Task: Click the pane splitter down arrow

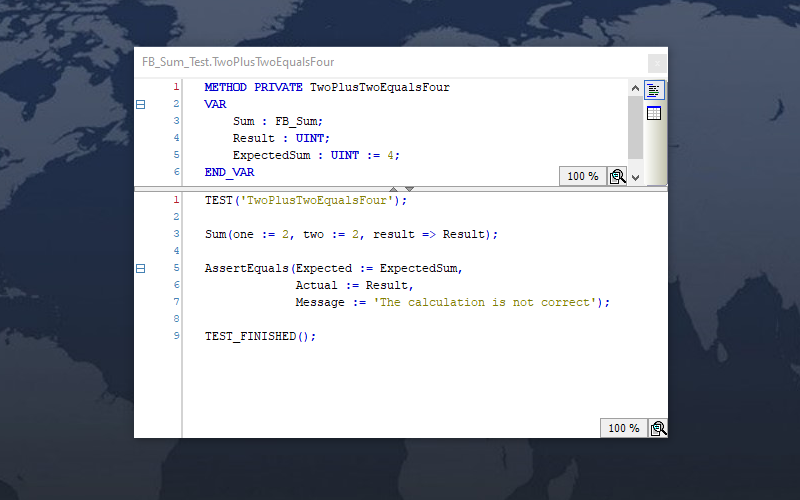Action: pyautogui.click(x=409, y=188)
